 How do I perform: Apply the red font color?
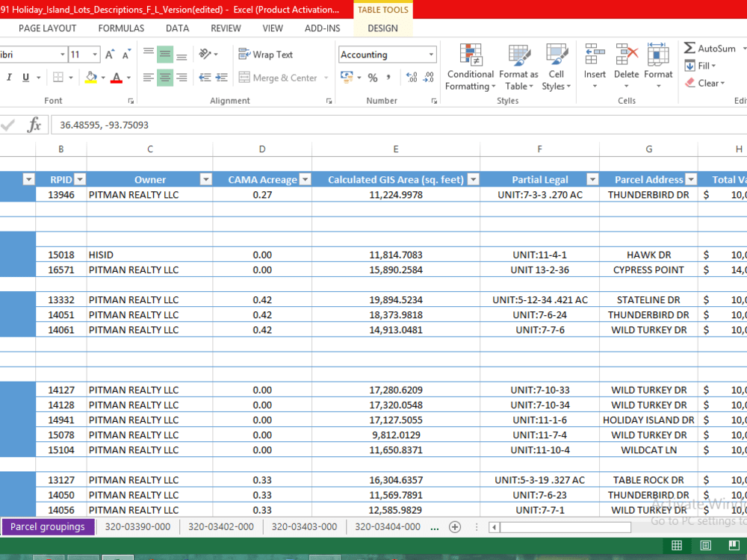point(117,77)
